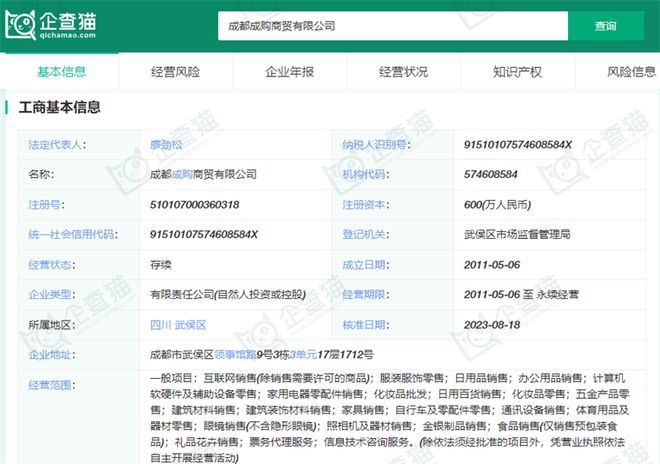Image resolution: width=660 pixels, height=464 pixels.
Task: Click the 工商基本信息 section heading
Action: click(59, 107)
